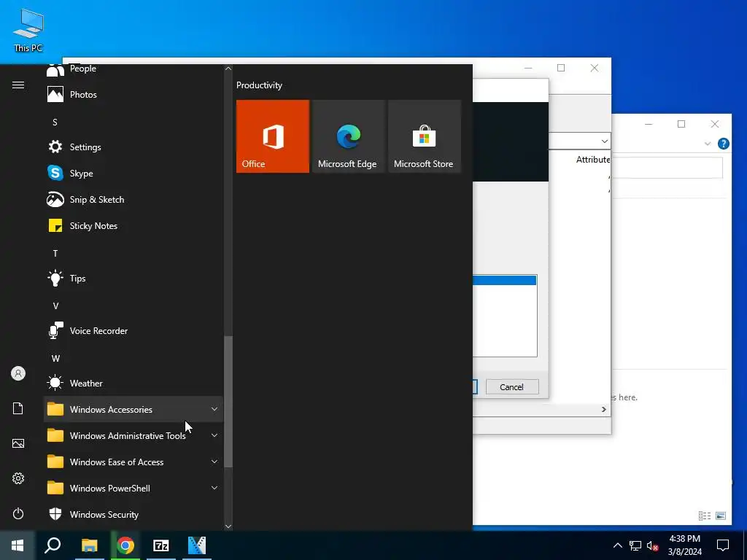The width and height of the screenshot is (747, 560).
Task: Open Settings gear in the Start sidebar
Action: click(x=18, y=478)
